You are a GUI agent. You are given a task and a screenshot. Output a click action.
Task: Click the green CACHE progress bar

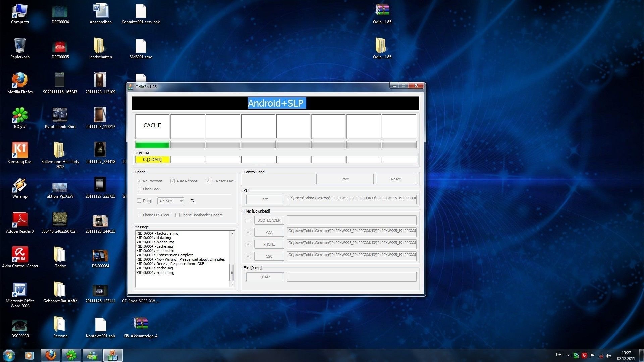pos(152,145)
